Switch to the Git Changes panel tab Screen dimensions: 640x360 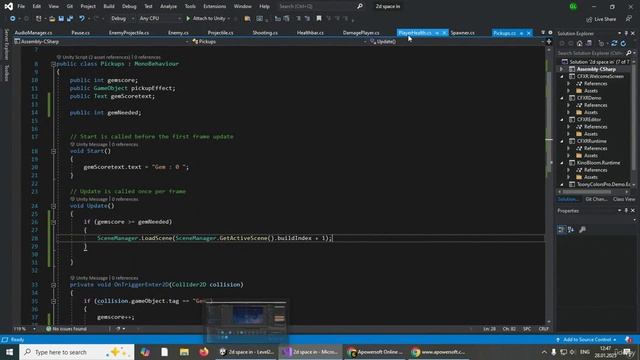pyautogui.click(x=596, y=199)
